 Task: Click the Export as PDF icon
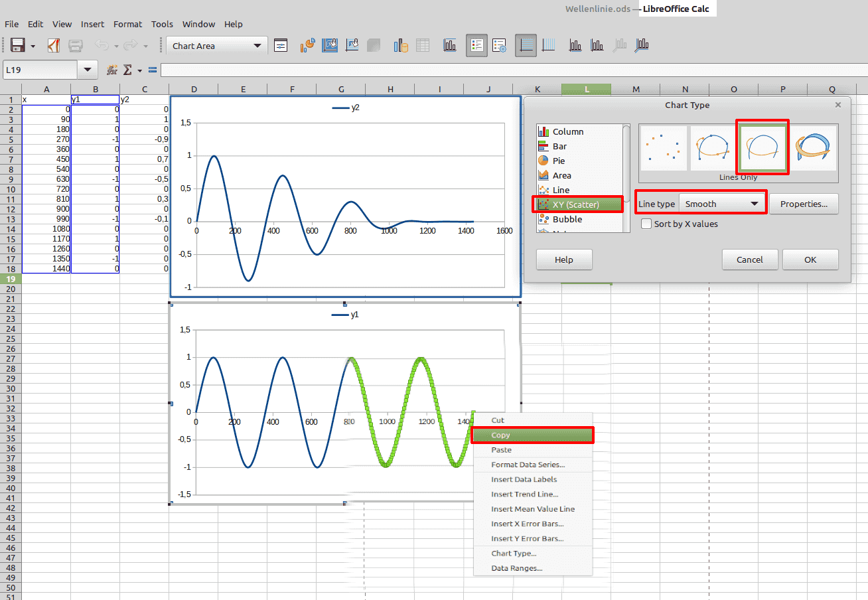[54, 46]
